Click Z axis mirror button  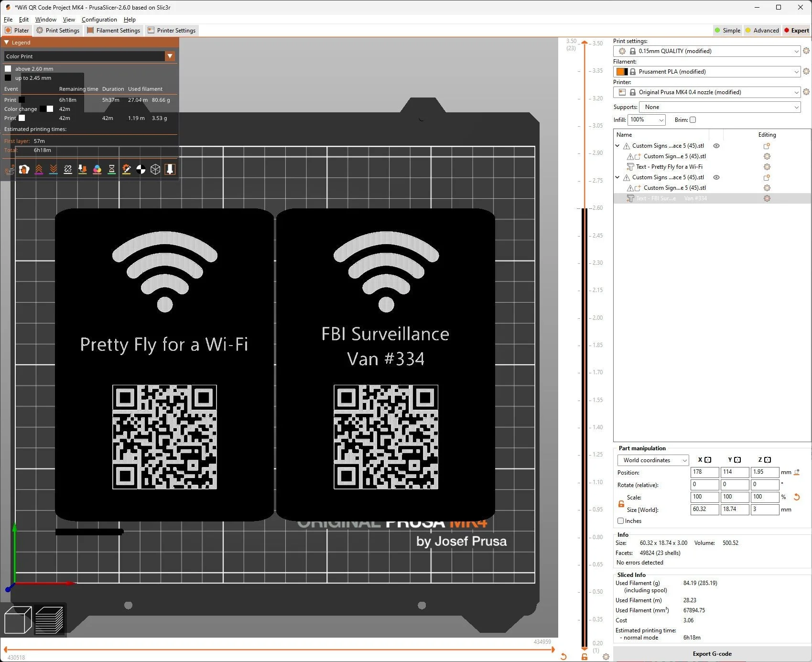coord(768,460)
